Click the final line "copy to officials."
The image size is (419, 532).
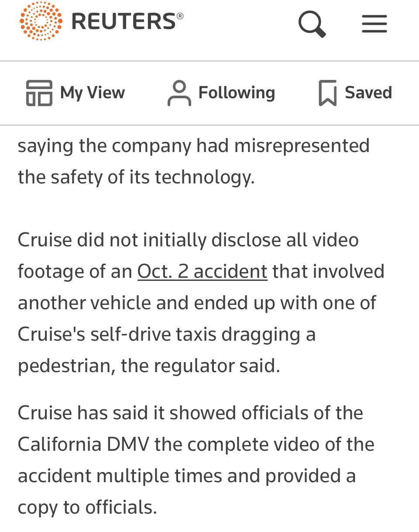point(87,508)
